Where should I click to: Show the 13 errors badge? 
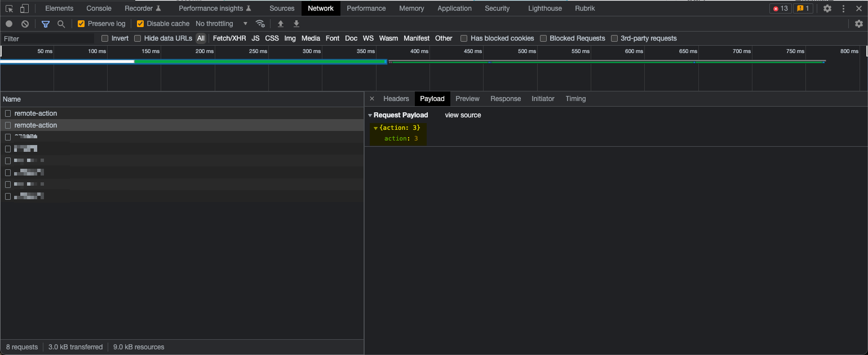point(780,8)
